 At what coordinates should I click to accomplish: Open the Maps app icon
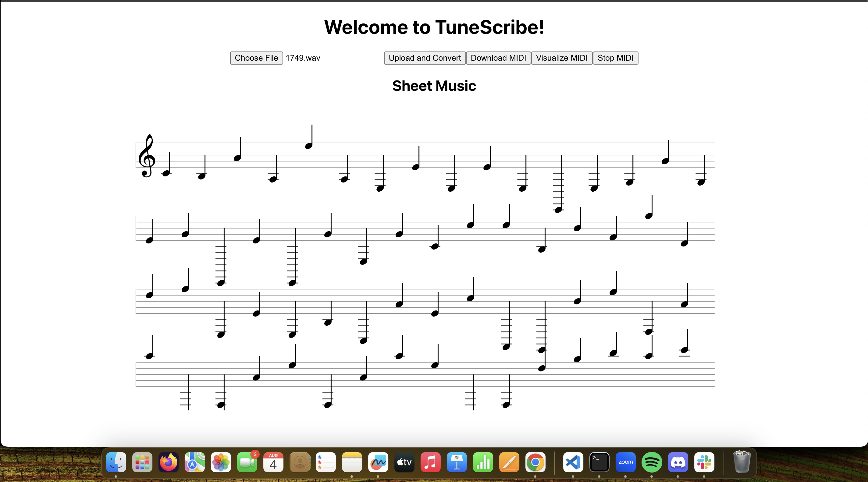[x=194, y=462]
